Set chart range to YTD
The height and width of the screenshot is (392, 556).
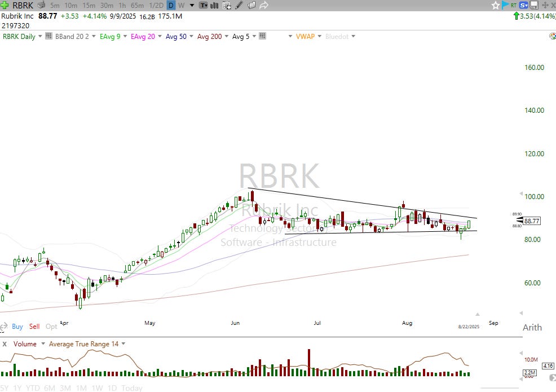tap(33, 388)
